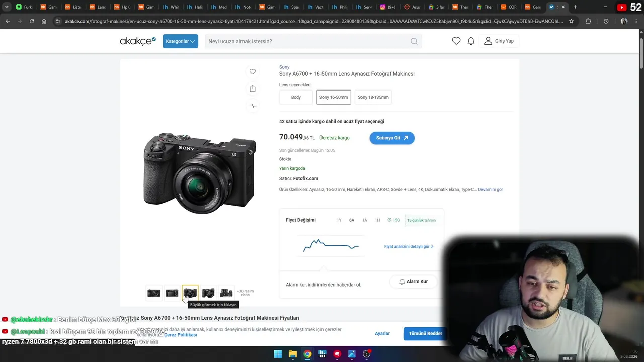644x362 pixels.
Task: Select the Sony 18-135mm lens option
Action: [373, 97]
